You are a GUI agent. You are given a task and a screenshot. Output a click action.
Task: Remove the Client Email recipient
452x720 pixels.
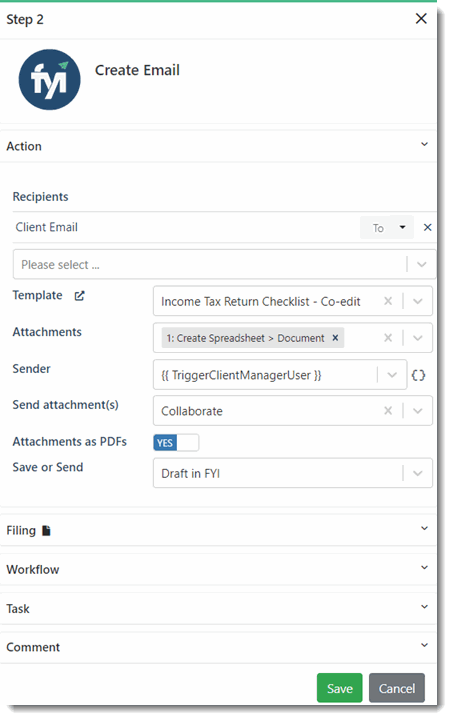(x=427, y=227)
